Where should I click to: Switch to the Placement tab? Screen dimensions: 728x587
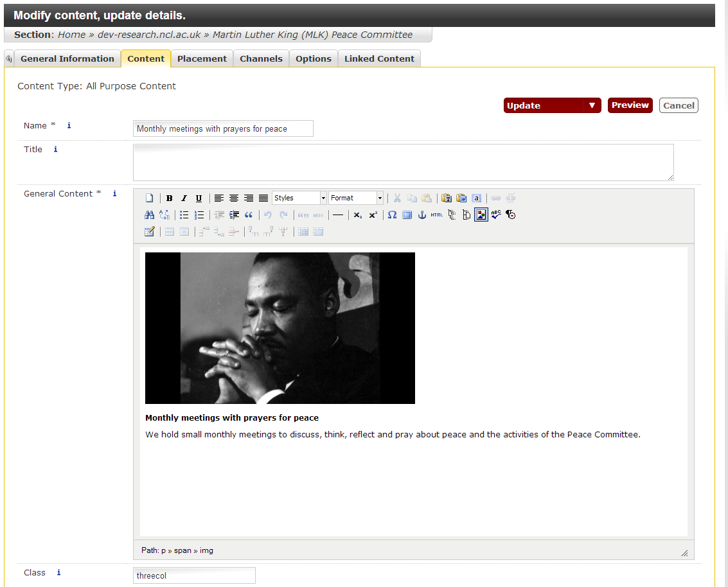202,58
